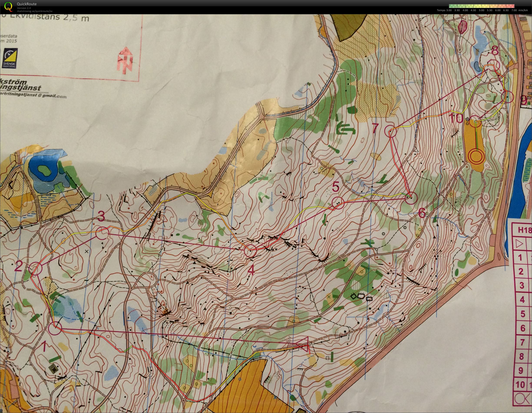Select control circle 2 on the map
The image size is (532, 413).
coord(36,268)
